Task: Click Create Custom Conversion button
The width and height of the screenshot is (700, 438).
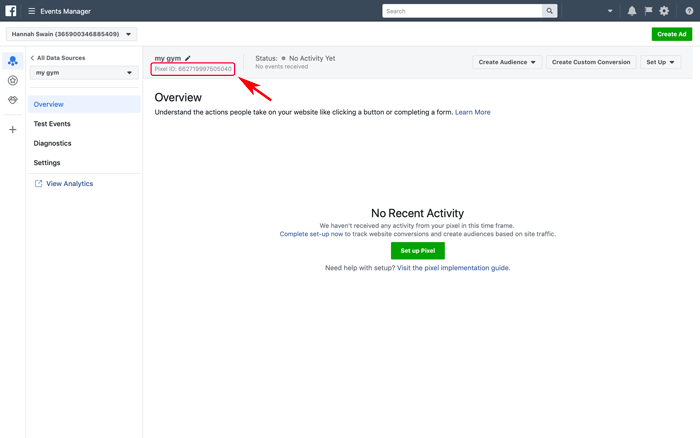Action: pos(591,62)
